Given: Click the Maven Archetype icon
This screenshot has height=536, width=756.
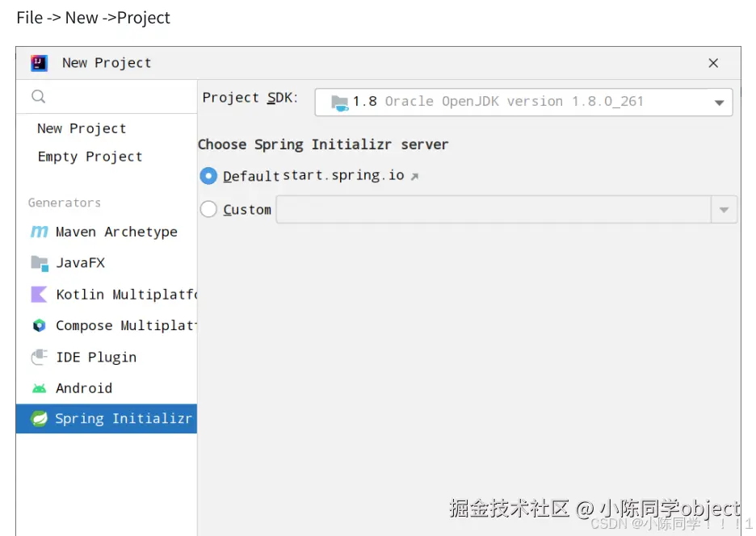Looking at the screenshot, I should 39,232.
